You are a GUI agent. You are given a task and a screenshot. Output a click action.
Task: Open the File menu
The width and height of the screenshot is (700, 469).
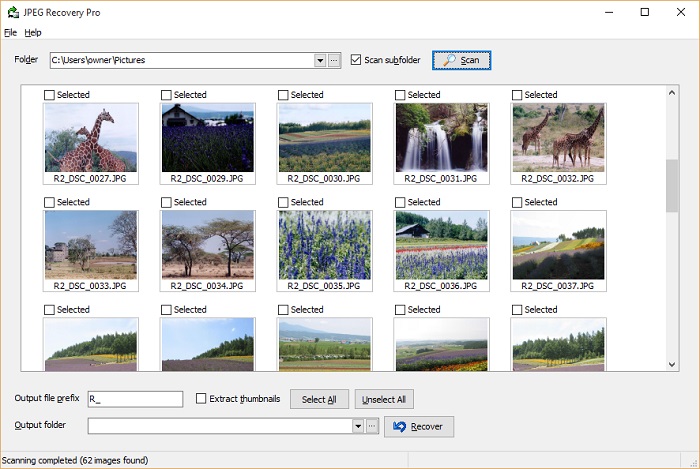coord(10,32)
